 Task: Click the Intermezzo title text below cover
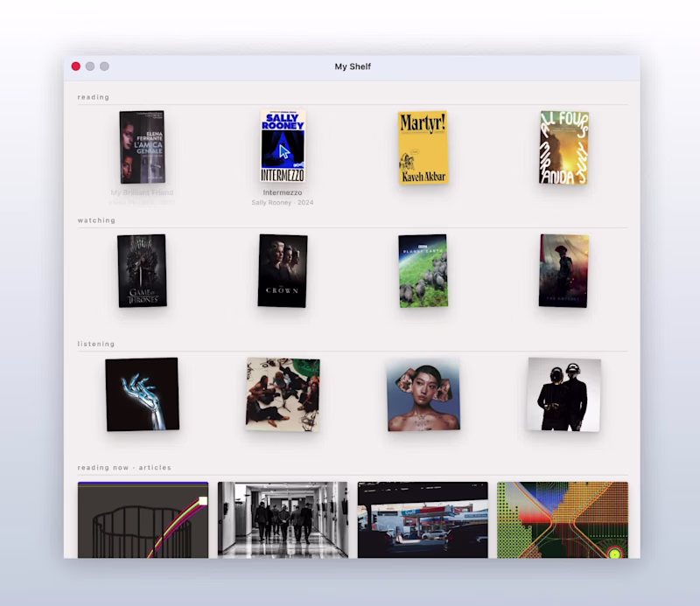[x=283, y=192]
